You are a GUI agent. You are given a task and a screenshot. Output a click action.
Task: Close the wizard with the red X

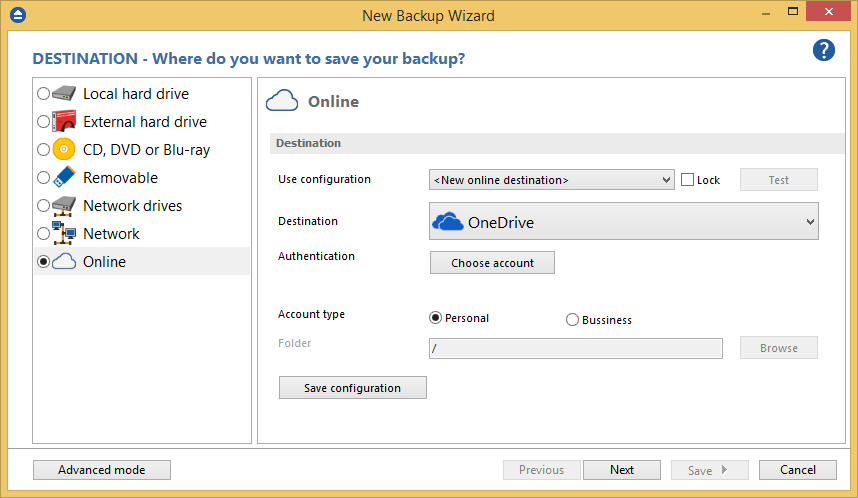pyautogui.click(x=828, y=11)
